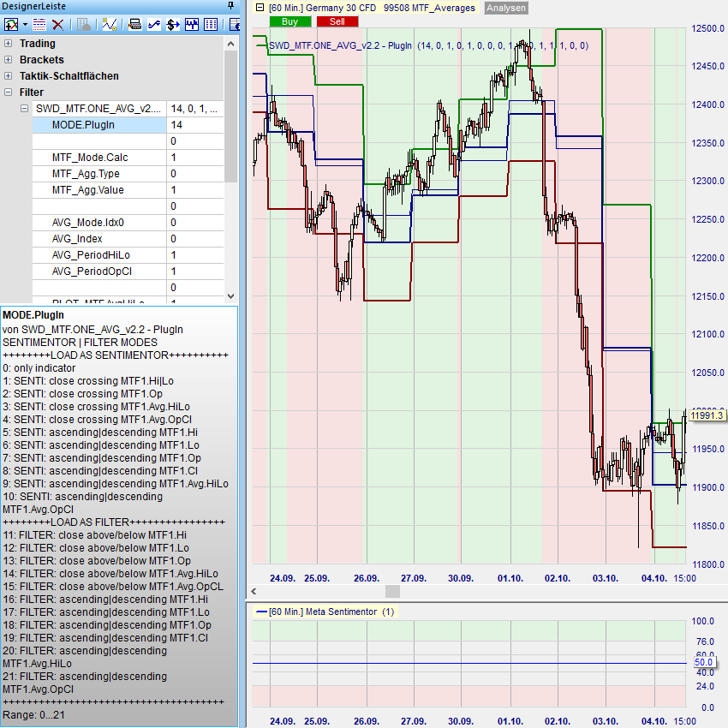
Task: Click the blue bar chart icon
Action: click(x=192, y=24)
